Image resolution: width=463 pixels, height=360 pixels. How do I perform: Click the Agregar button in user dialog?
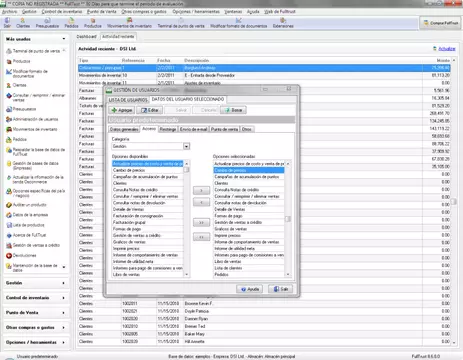(121, 110)
